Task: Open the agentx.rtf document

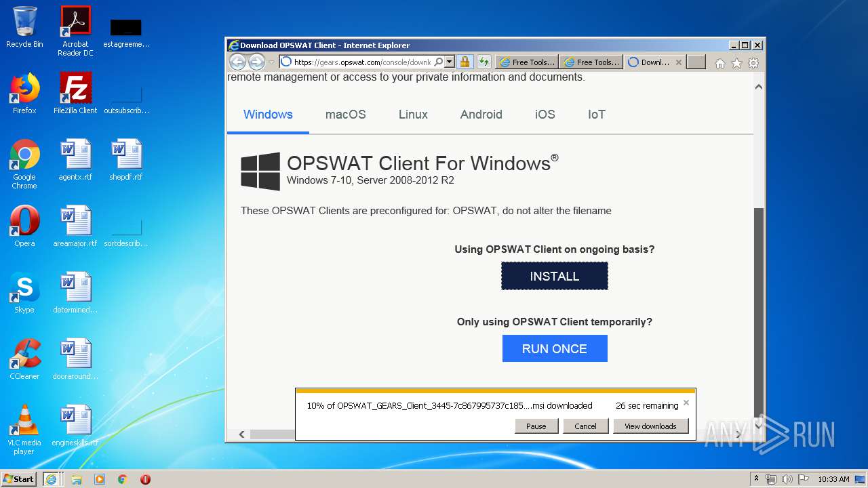Action: 75,160
